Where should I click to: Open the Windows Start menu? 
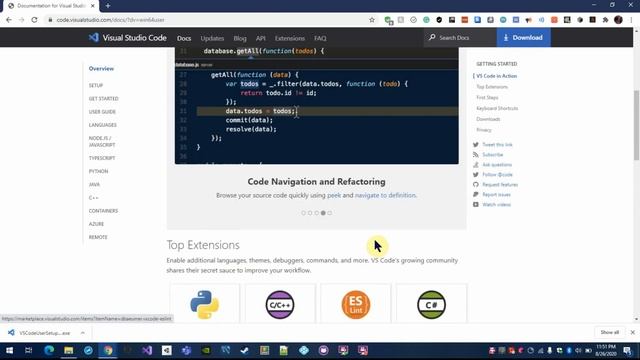click(9, 350)
